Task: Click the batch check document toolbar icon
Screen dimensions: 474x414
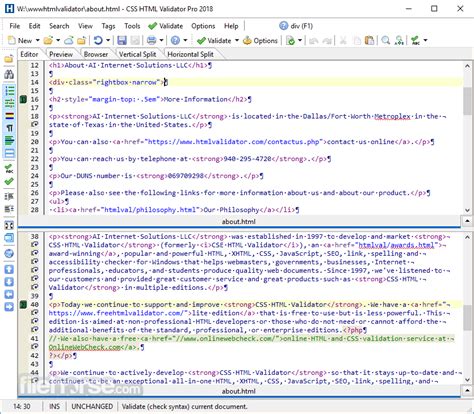Action: coord(291,41)
